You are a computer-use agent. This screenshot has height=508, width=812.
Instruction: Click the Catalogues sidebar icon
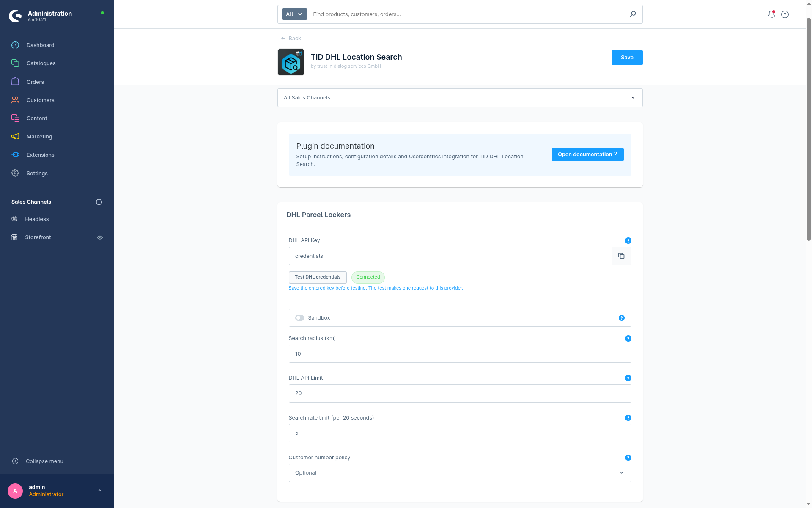(15, 63)
